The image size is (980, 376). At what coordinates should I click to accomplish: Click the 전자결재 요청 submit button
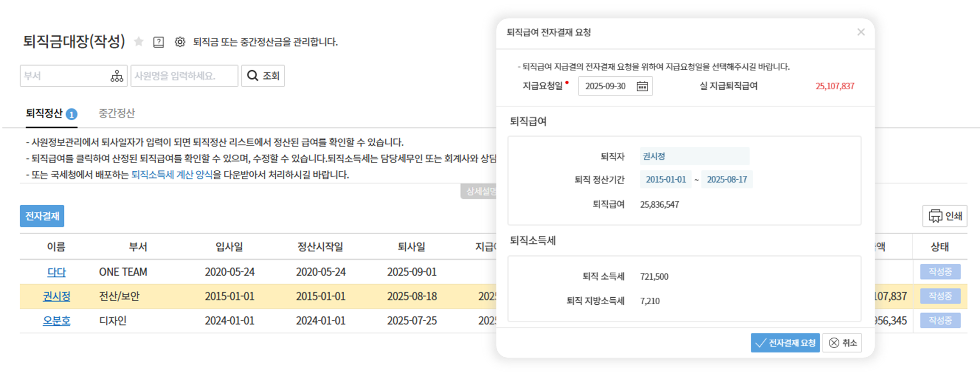click(x=785, y=343)
